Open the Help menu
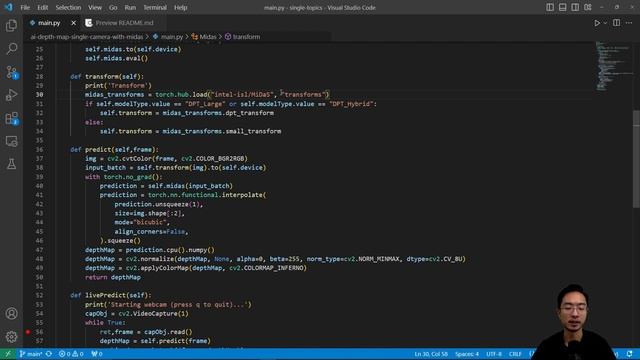This screenshot has height=360, width=640. [x=180, y=7]
